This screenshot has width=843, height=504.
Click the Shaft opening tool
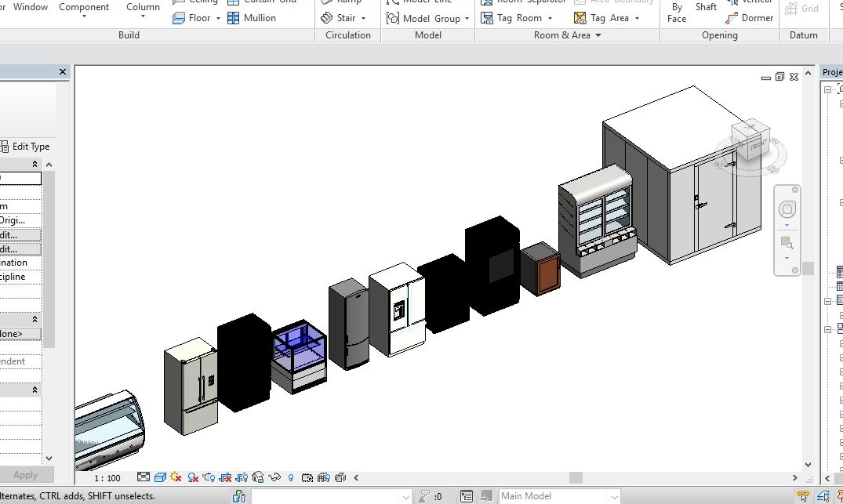[x=706, y=7]
